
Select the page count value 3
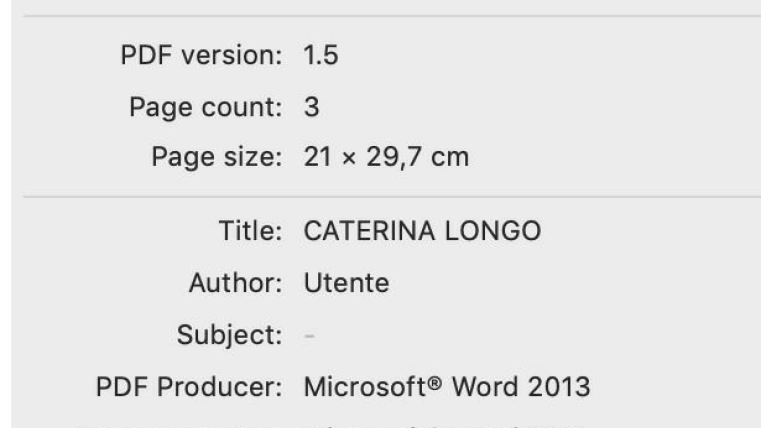click(x=312, y=106)
